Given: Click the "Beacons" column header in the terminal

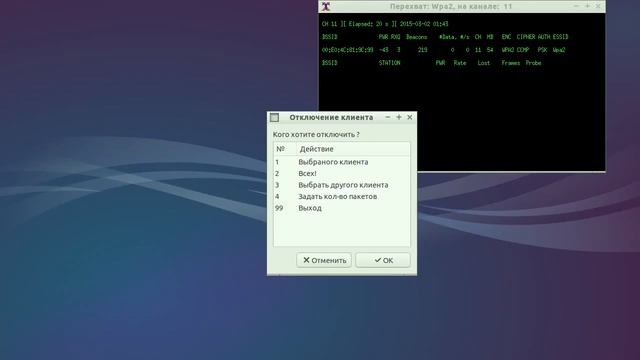Looking at the screenshot, I should [x=416, y=37].
